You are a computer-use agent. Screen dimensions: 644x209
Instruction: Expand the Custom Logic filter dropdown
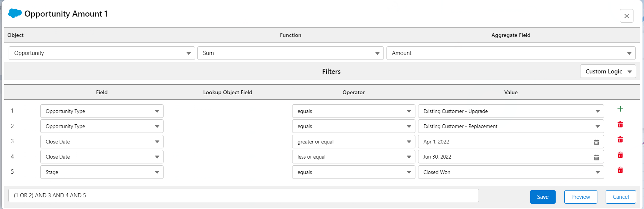608,72
